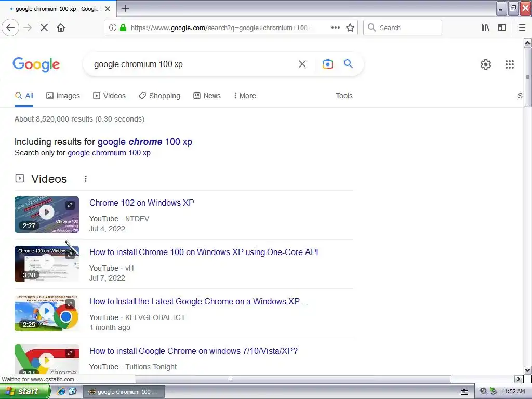Click the Firefox toolbar Search box
The height and width of the screenshot is (399, 532).
[403, 28]
